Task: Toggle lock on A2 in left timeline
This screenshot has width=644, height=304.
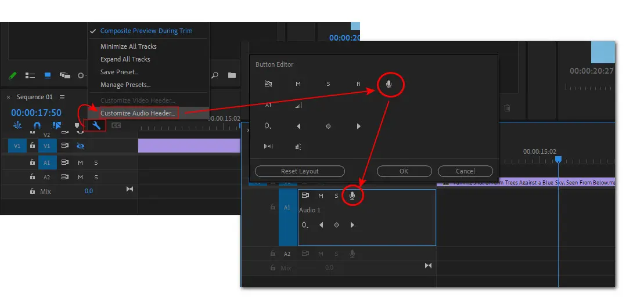Action: (x=33, y=177)
